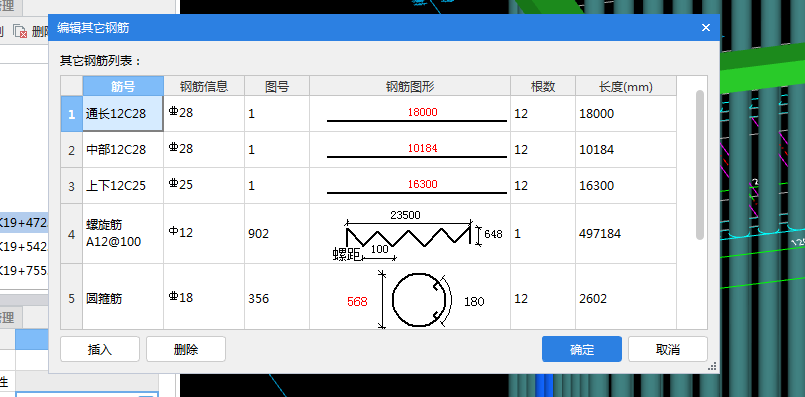Select the 长度(mm) column header
Viewport: 805px width, 397px height.
pyautogui.click(x=626, y=86)
